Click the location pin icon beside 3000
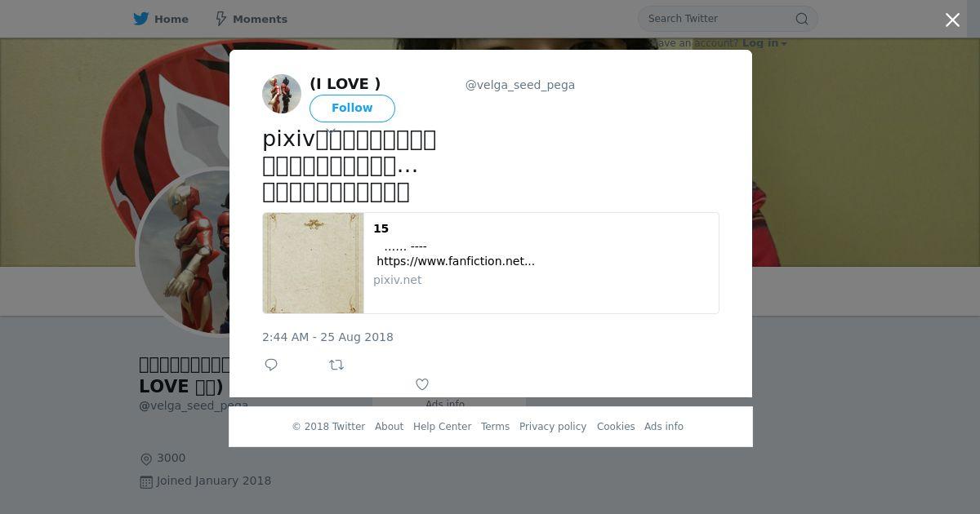The width and height of the screenshot is (980, 514). pyautogui.click(x=146, y=459)
